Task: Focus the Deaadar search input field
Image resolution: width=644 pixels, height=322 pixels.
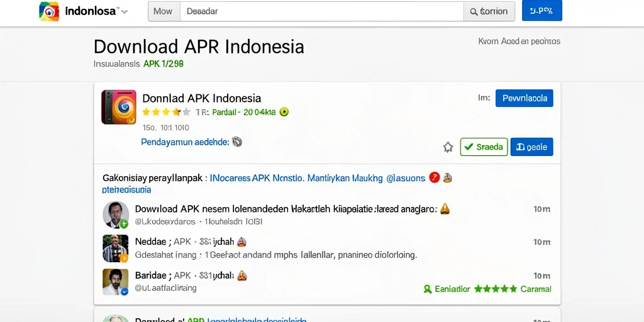Action: pos(321,11)
